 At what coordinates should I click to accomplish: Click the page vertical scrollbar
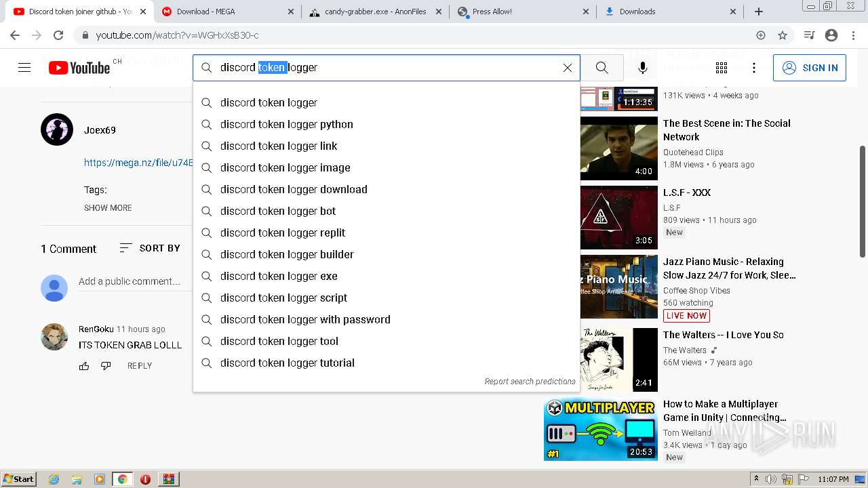click(x=863, y=201)
